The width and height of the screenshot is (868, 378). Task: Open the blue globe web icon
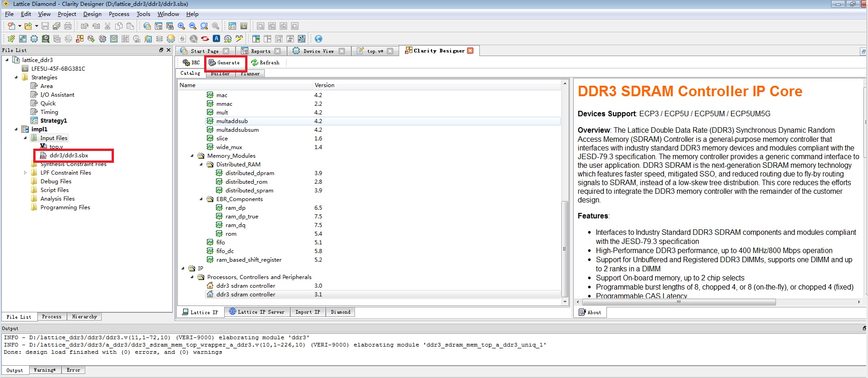(x=318, y=39)
